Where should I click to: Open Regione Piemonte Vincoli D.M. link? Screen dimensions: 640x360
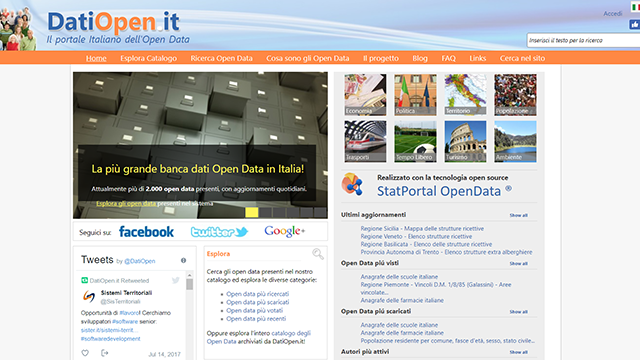coord(436,288)
